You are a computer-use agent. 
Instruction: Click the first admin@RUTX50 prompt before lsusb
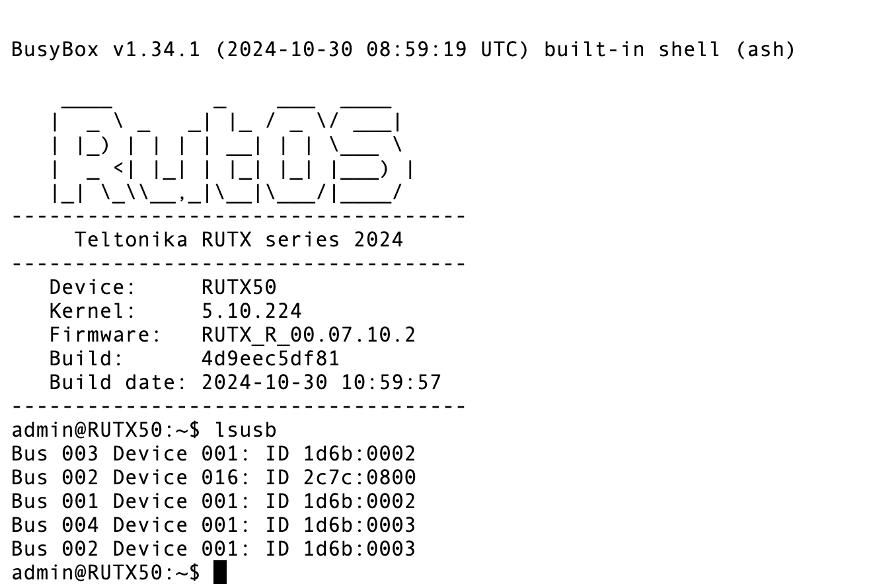105,430
